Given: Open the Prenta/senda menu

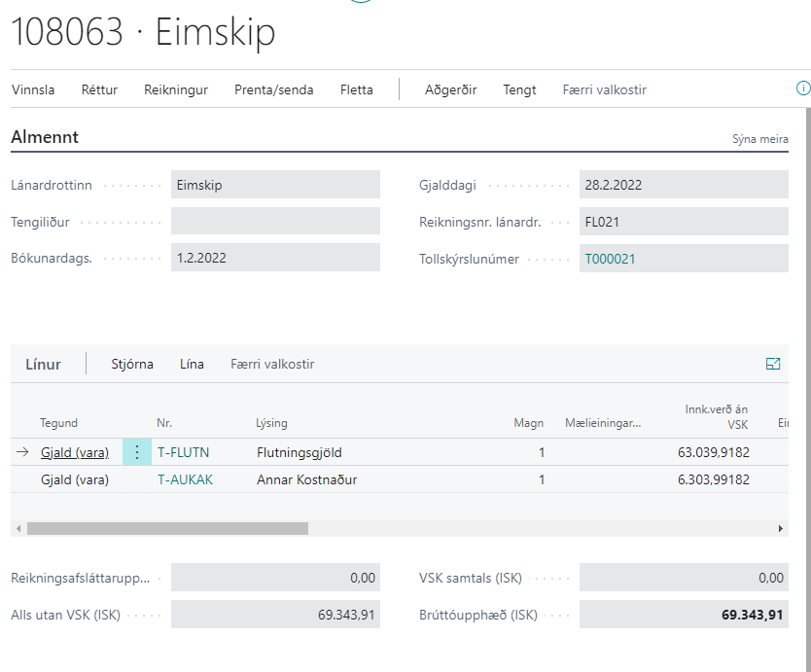Looking at the screenshot, I should click(273, 89).
